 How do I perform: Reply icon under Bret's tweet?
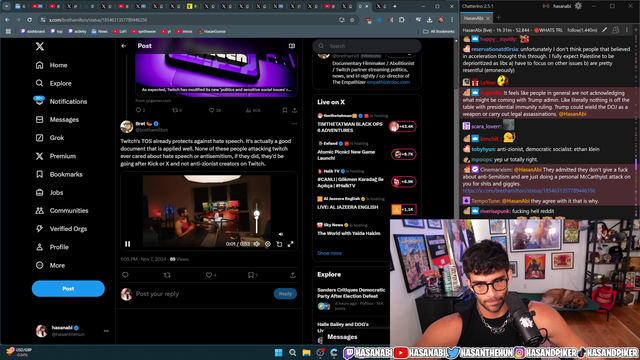125,275
